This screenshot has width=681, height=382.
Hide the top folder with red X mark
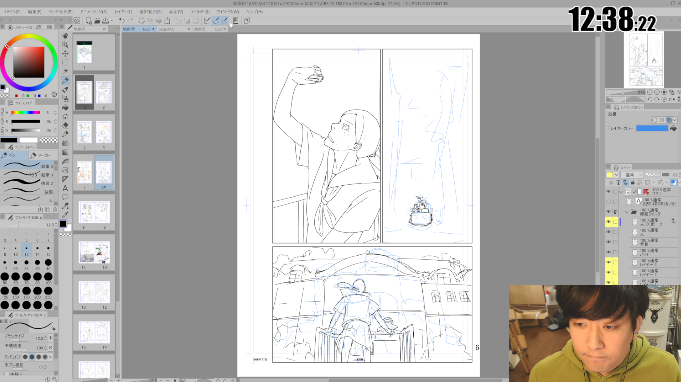pos(608,191)
